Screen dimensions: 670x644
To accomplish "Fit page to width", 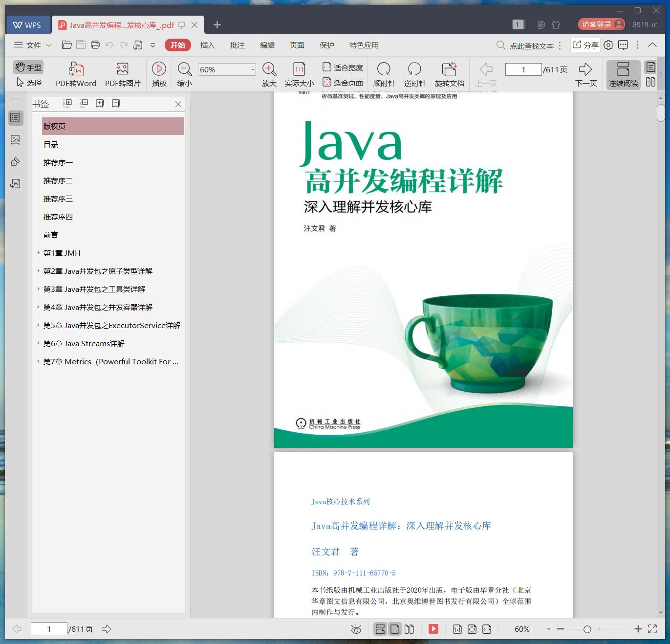I will coord(343,67).
